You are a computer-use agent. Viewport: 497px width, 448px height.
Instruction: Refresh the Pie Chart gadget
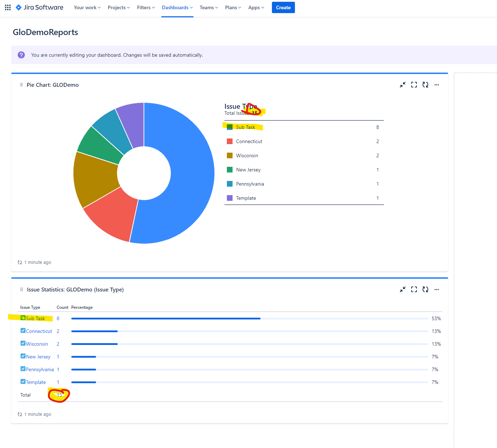(x=425, y=85)
